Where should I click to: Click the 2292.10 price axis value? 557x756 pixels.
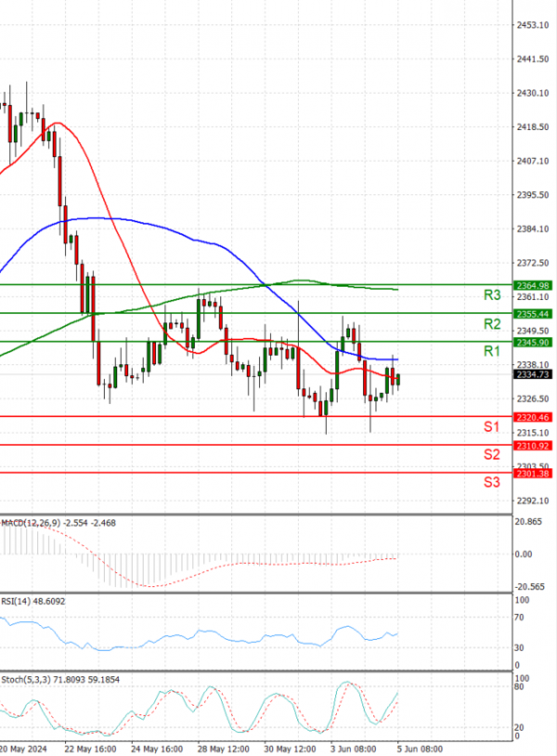pos(533,501)
